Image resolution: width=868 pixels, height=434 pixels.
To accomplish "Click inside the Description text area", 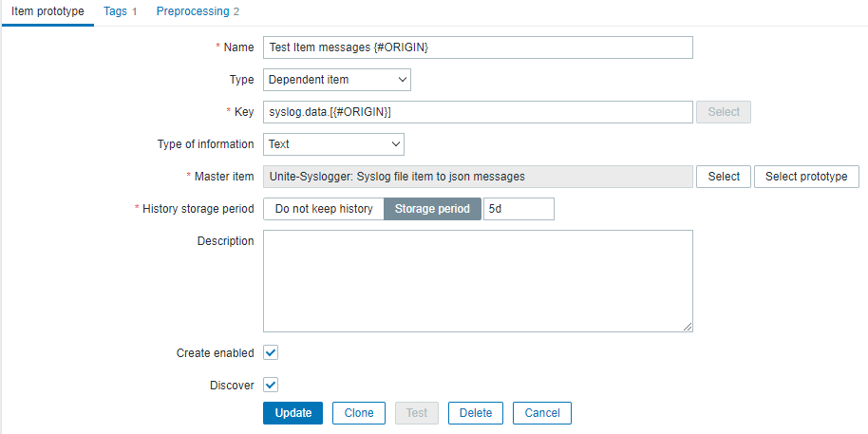I will [x=478, y=281].
